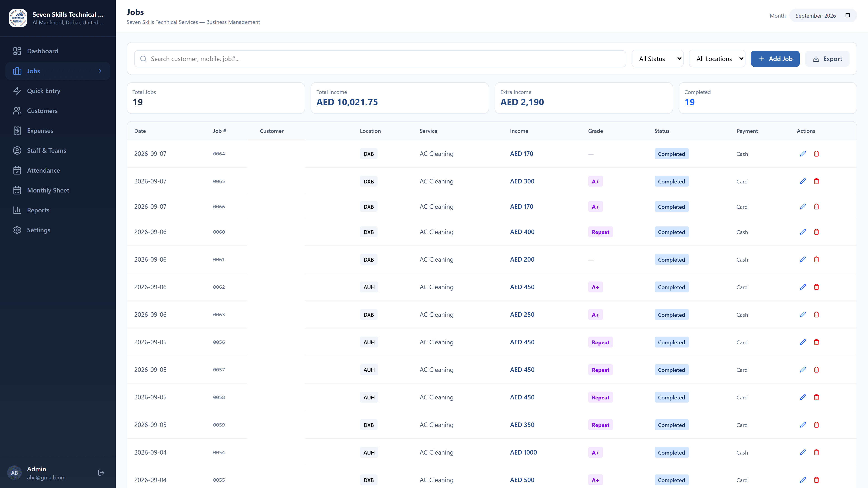Click the AB admin avatar
The image size is (868, 488).
(x=14, y=473)
